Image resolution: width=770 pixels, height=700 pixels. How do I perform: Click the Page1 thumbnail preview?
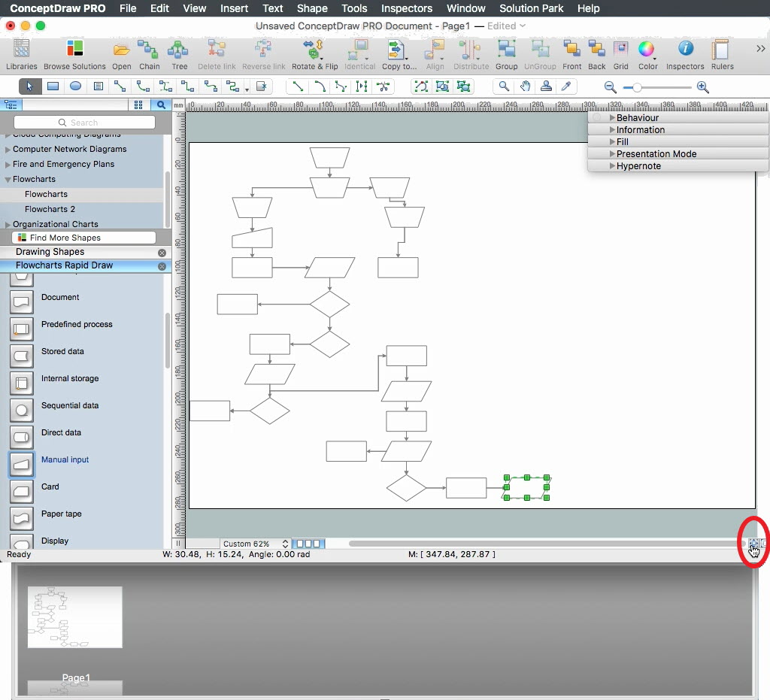point(74,617)
